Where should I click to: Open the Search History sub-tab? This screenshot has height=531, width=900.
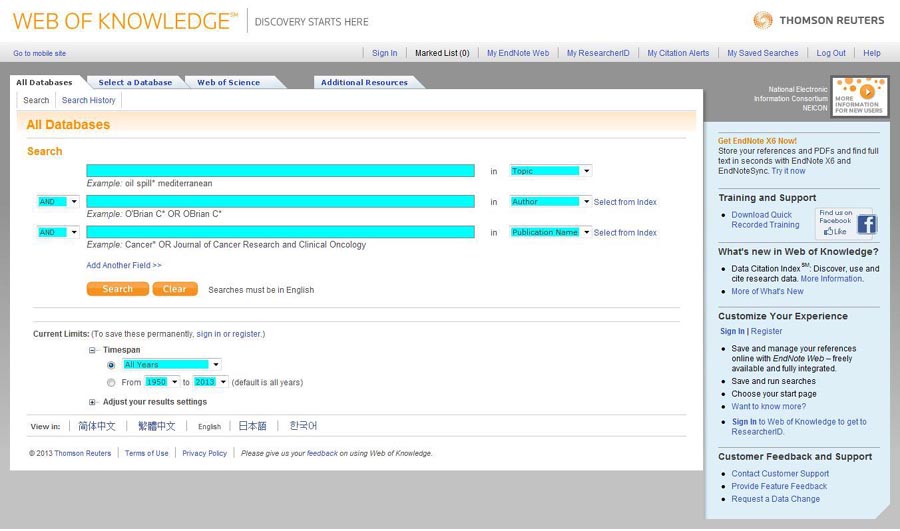(88, 100)
